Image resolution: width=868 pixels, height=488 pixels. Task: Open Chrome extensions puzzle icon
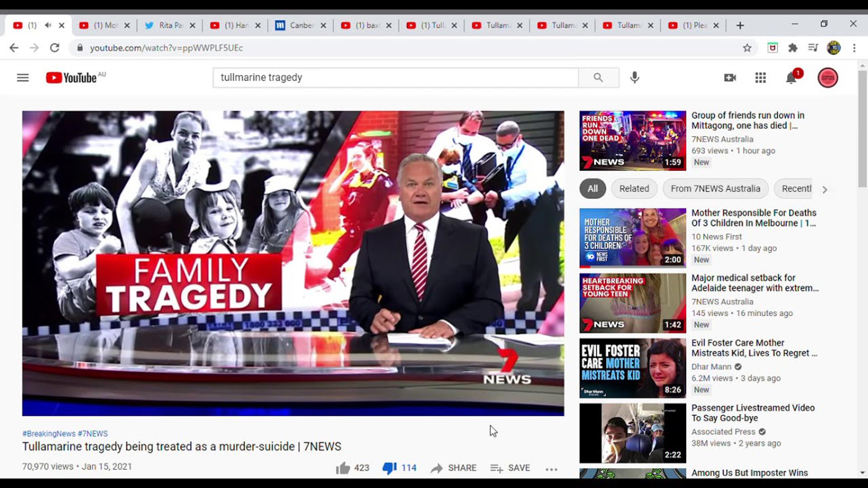pyautogui.click(x=793, y=48)
